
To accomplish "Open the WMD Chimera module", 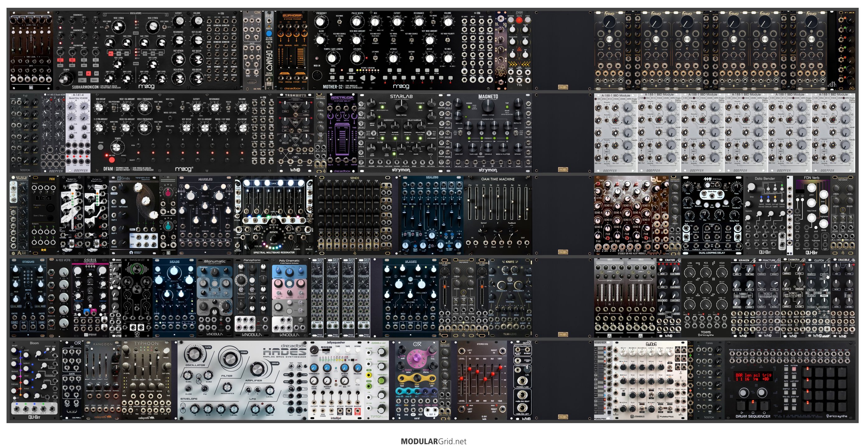I will click(x=793, y=298).
